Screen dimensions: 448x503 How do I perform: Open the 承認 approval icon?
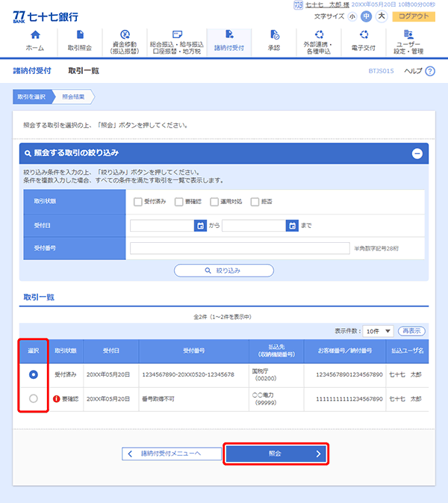(274, 34)
